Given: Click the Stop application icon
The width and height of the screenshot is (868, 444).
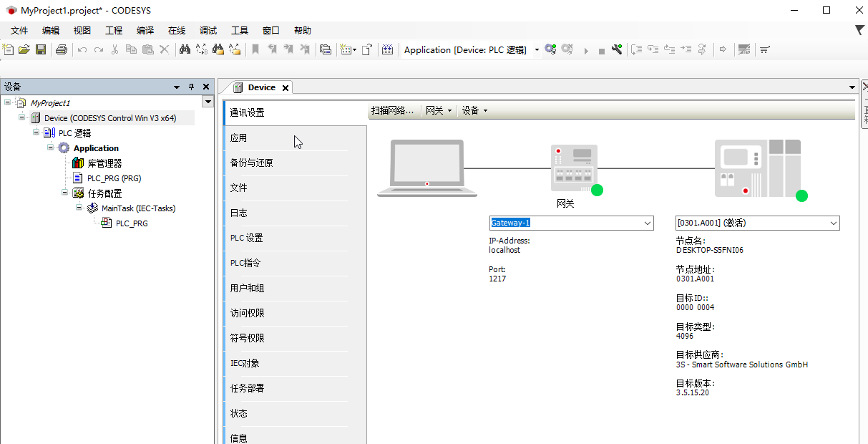Looking at the screenshot, I should pyautogui.click(x=601, y=49).
